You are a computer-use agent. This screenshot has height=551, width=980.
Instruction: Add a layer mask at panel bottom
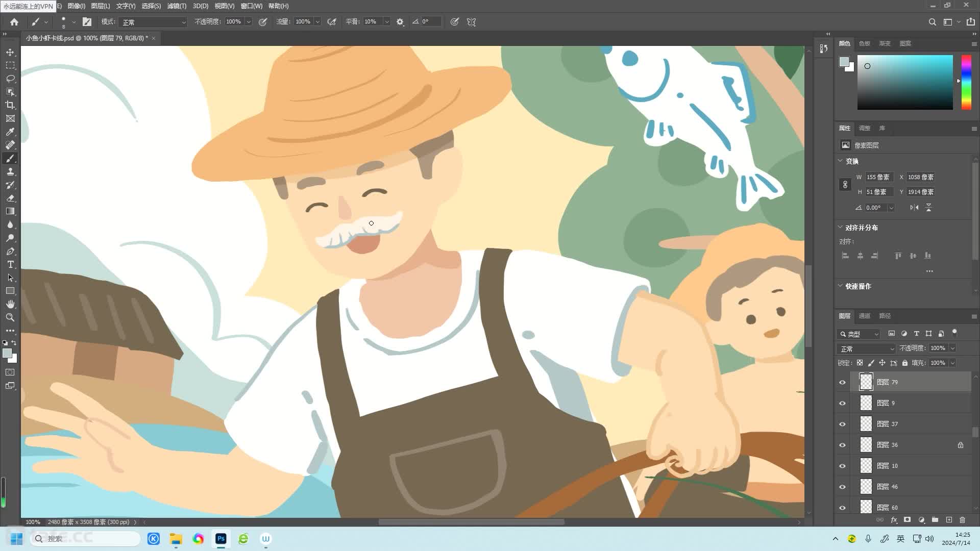pos(907,520)
